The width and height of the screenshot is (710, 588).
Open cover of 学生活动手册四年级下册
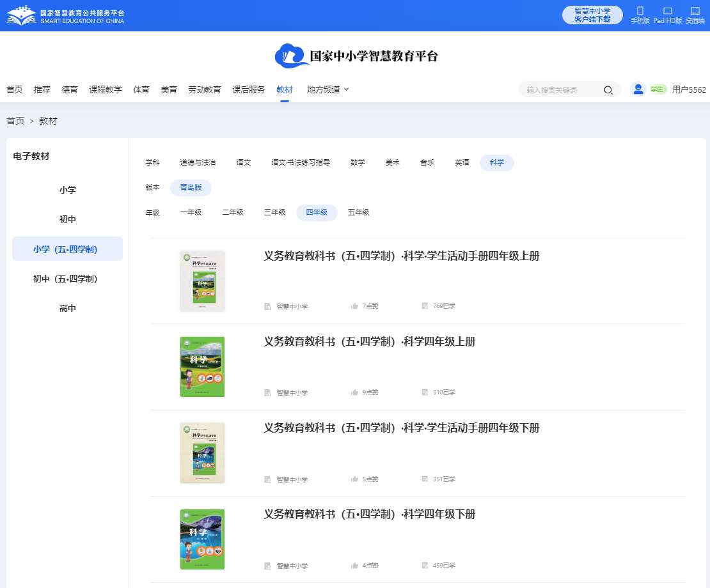202,453
